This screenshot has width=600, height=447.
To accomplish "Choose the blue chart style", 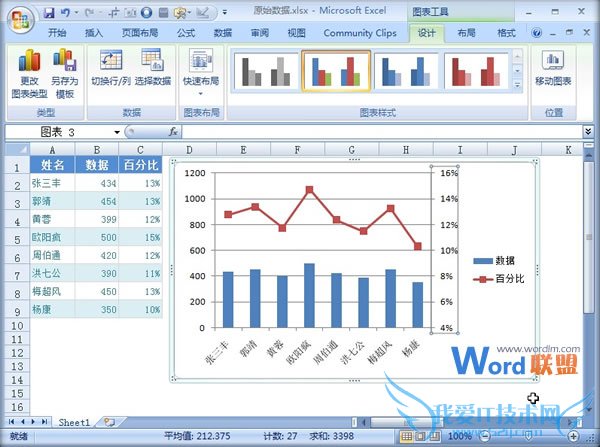I will coord(406,71).
